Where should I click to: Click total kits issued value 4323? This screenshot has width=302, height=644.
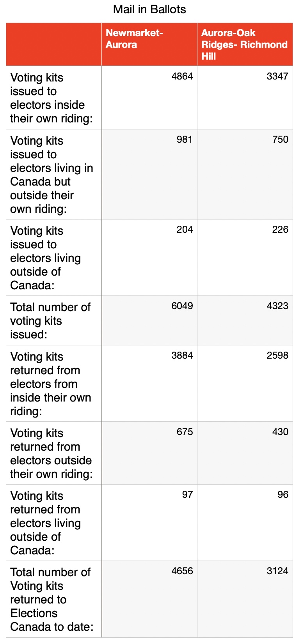pyautogui.click(x=245, y=320)
